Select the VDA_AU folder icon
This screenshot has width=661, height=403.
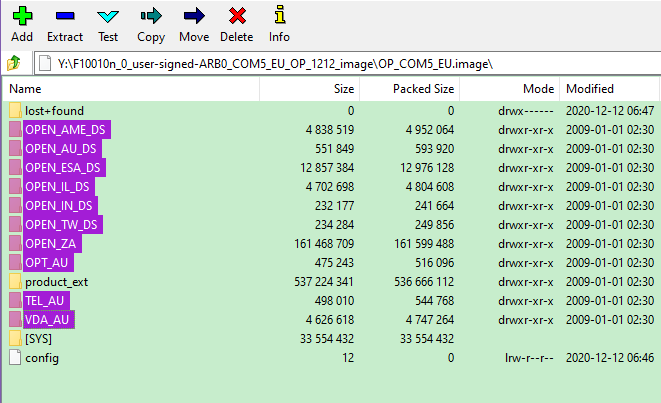click(15, 319)
